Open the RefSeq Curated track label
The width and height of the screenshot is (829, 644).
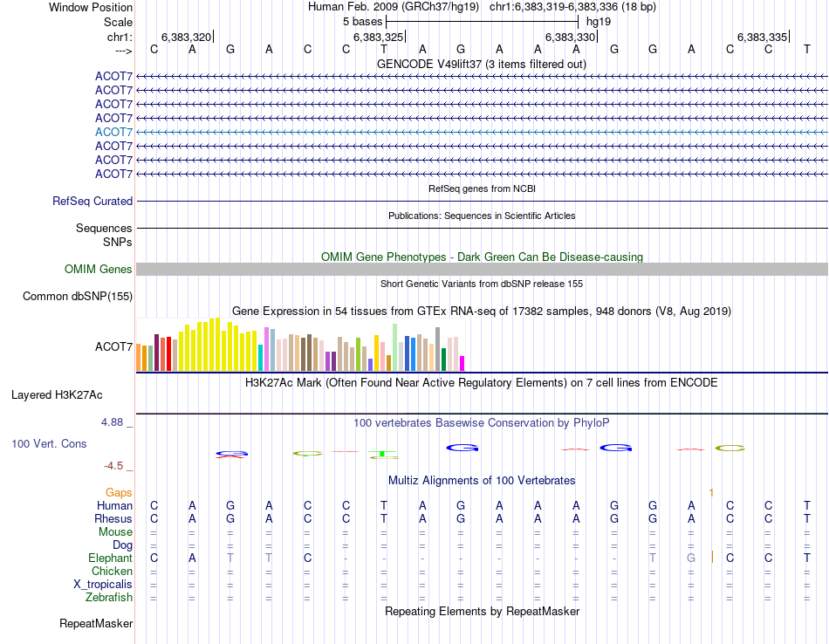click(x=92, y=202)
